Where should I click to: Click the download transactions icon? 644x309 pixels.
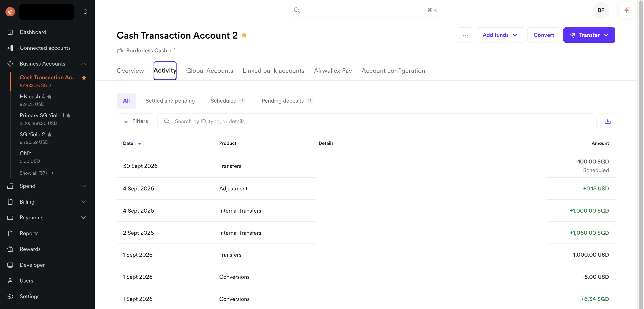607,121
